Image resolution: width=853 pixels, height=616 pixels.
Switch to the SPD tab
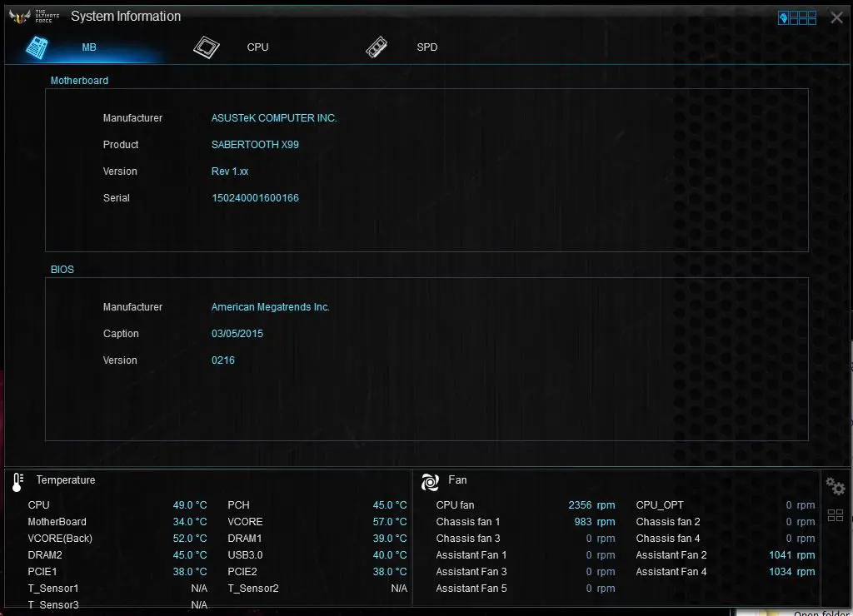427,47
